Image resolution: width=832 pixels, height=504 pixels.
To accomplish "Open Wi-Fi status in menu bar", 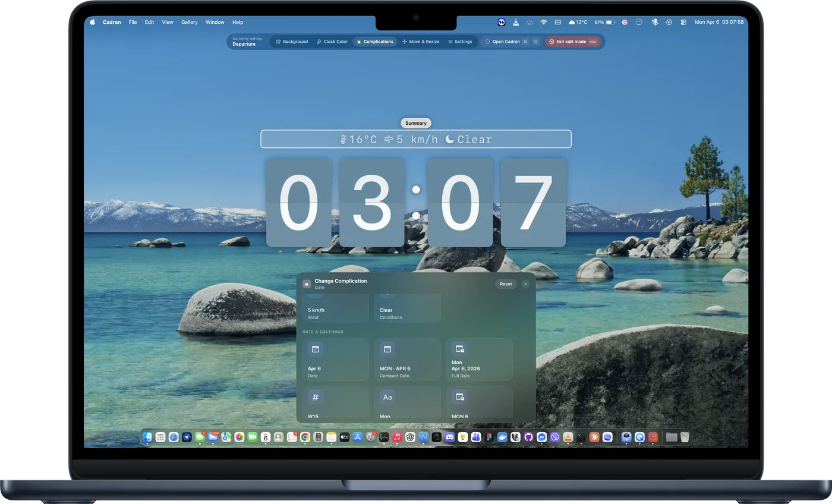I will click(543, 22).
